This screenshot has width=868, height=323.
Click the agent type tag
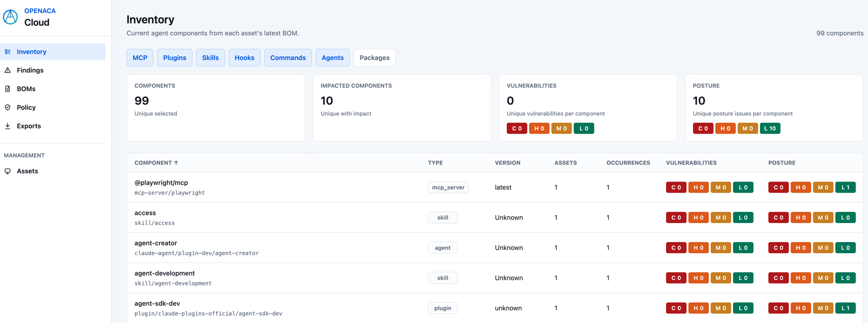click(443, 248)
